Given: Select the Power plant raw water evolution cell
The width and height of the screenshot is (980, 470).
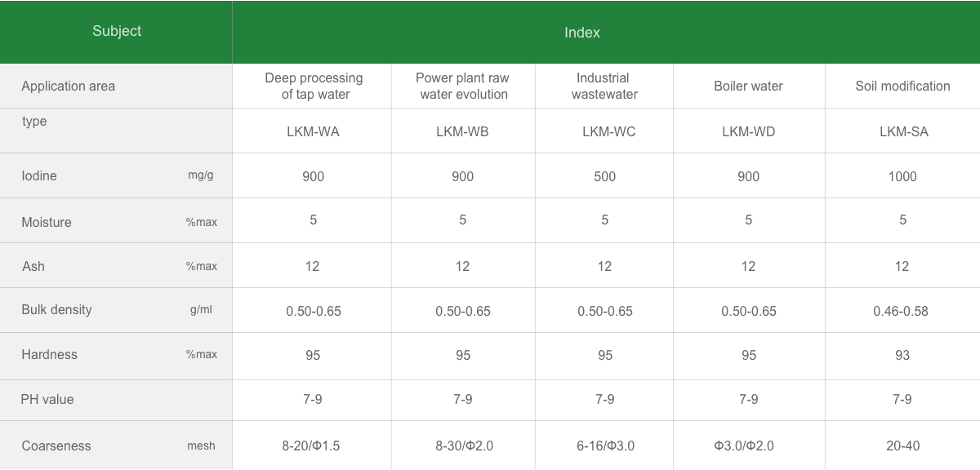Looking at the screenshot, I should [462, 86].
